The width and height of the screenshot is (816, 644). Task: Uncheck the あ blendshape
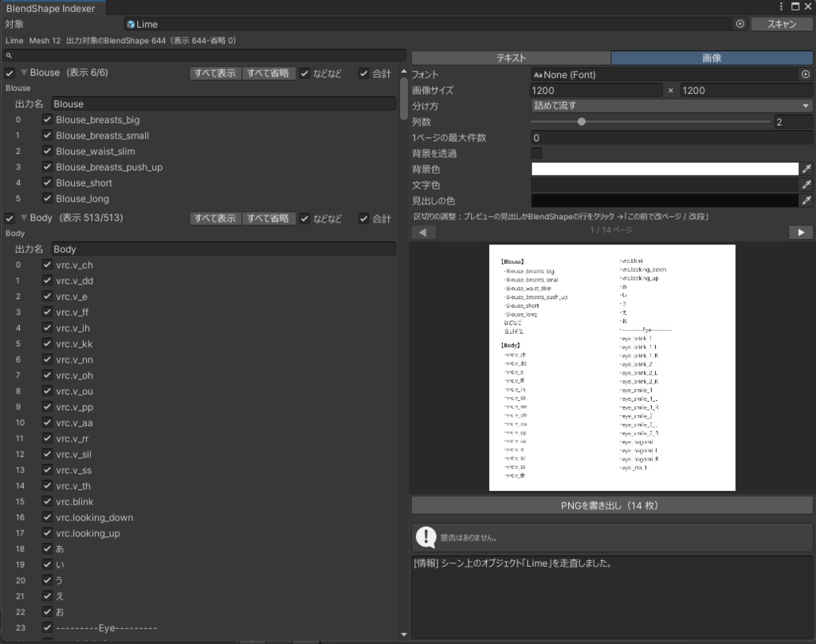click(x=47, y=548)
